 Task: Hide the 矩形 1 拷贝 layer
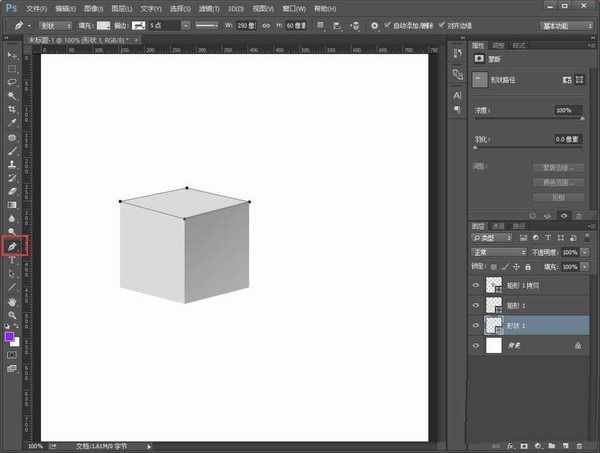[x=475, y=284]
